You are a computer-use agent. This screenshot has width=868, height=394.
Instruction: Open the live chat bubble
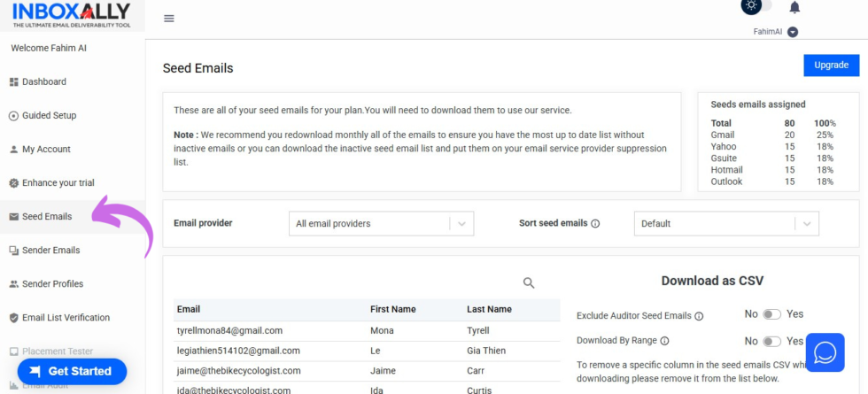[x=825, y=352]
